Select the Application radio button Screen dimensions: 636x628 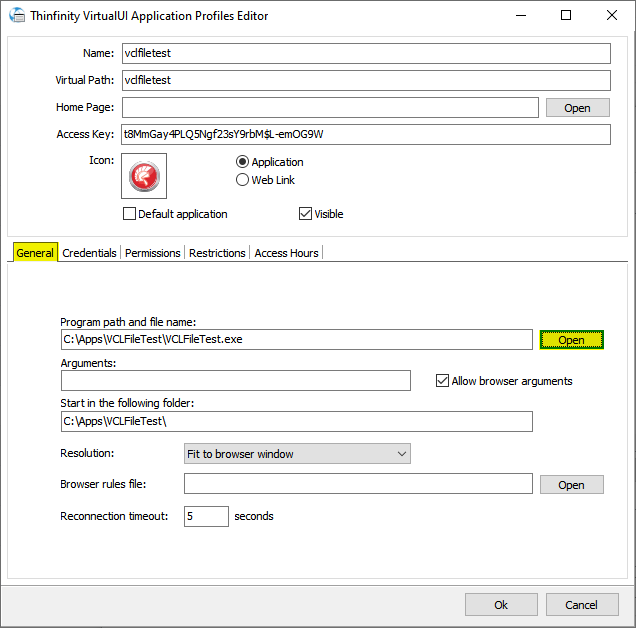click(242, 162)
